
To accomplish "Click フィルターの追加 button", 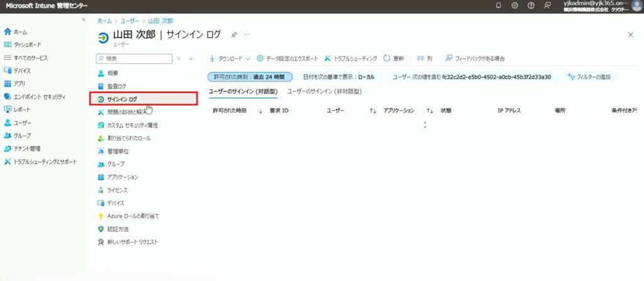I will pyautogui.click(x=589, y=77).
